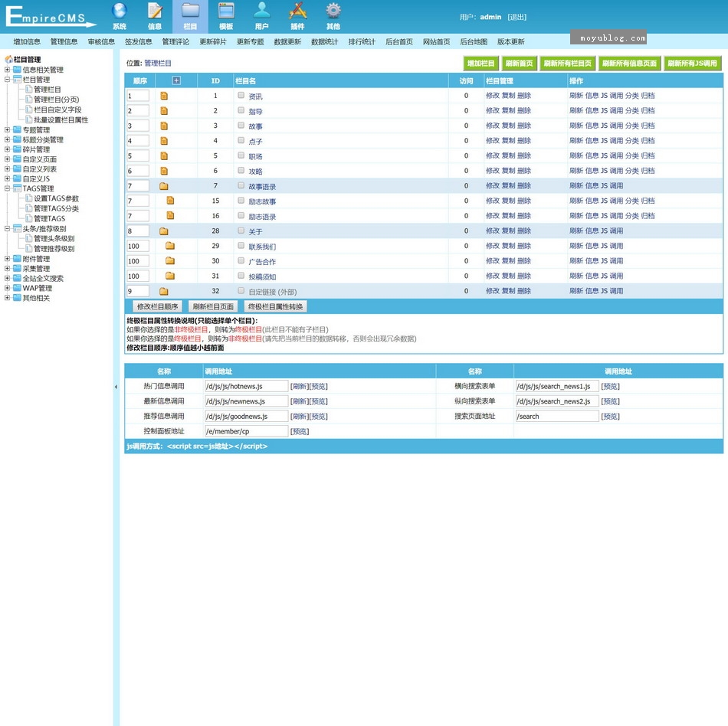The height and width of the screenshot is (726, 728).
Task: Expand the 标题分类管理 tree node
Action: click(x=8, y=139)
